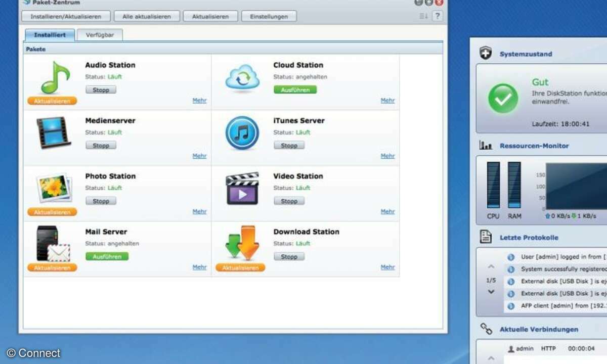The height and width of the screenshot is (364, 607).
Task: Select the first External disk USB Disk log entry
Action: (555, 282)
